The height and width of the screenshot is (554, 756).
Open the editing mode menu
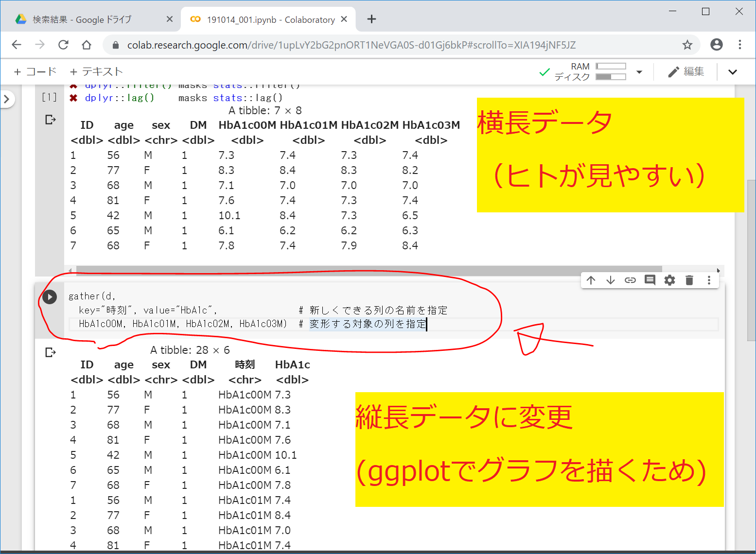(x=686, y=72)
